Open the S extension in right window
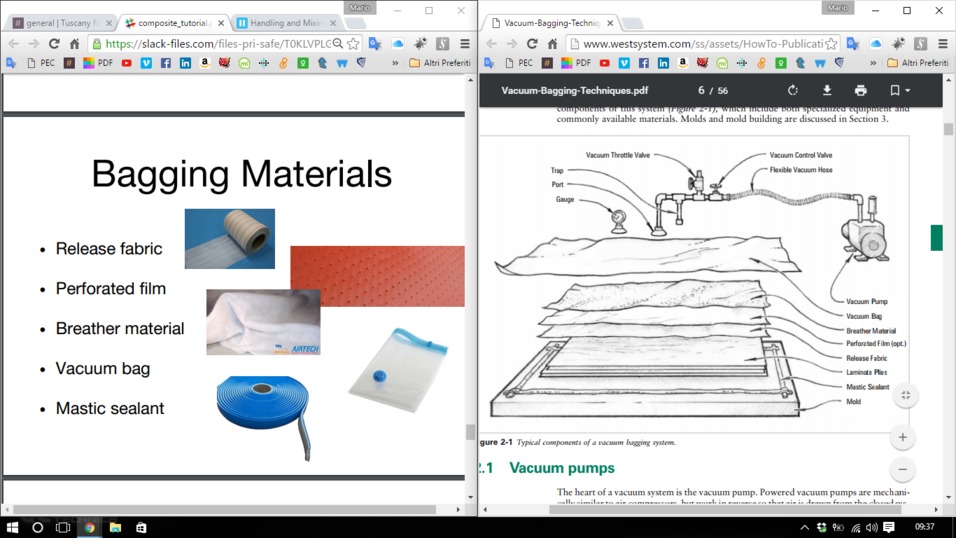The height and width of the screenshot is (538, 956). (921, 43)
